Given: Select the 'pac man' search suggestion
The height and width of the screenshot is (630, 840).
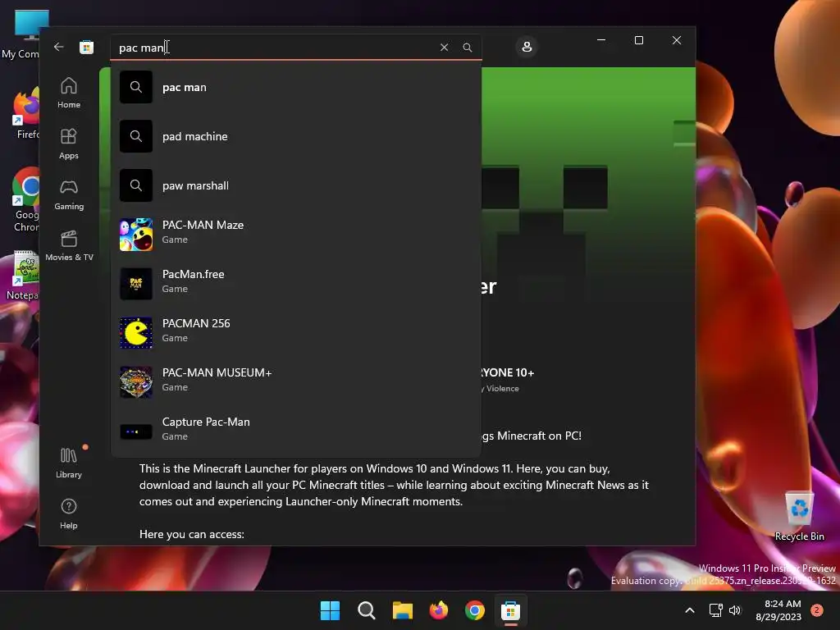Looking at the screenshot, I should [295, 87].
